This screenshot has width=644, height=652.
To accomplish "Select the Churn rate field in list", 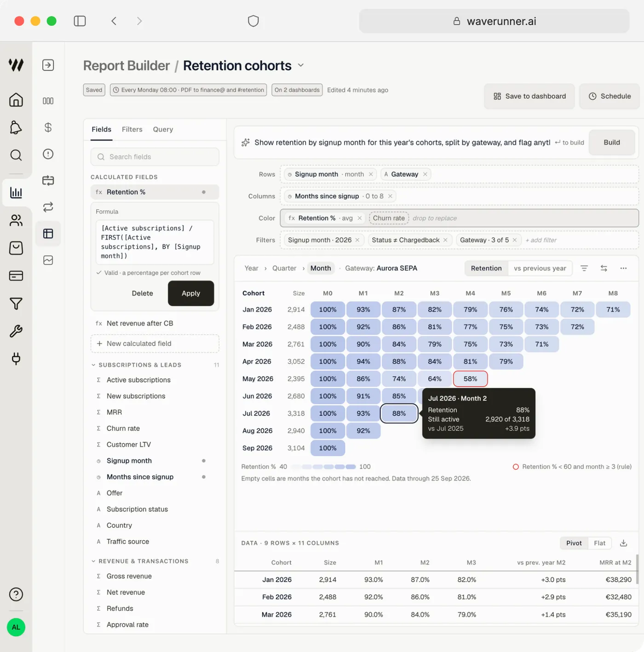I will point(155,428).
